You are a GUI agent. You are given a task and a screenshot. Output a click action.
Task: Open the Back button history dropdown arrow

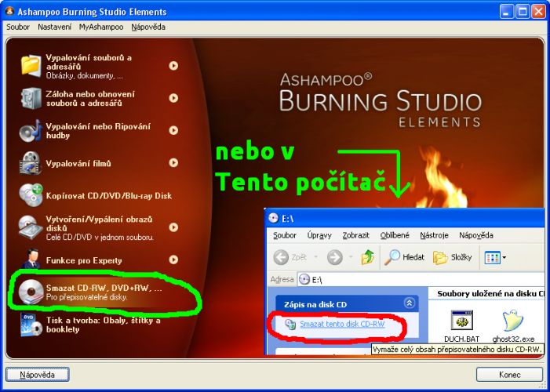point(315,258)
